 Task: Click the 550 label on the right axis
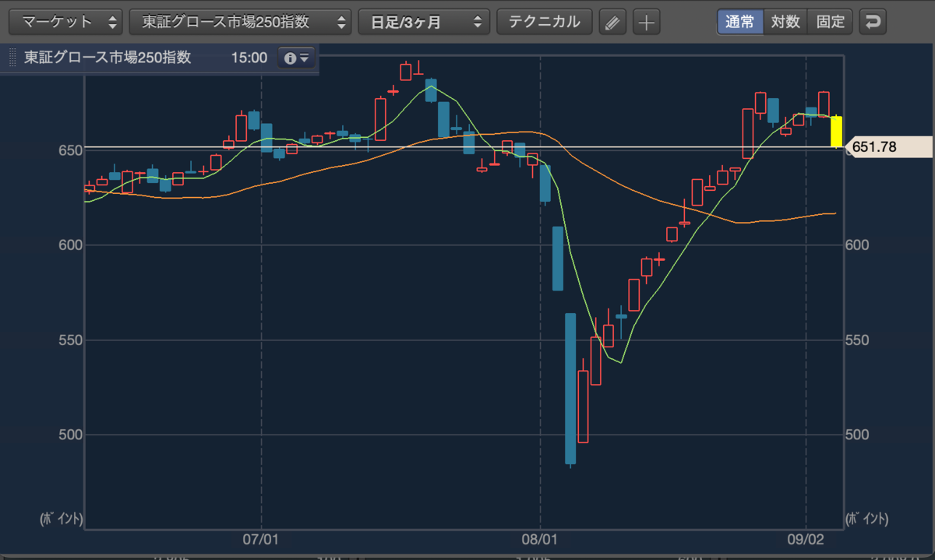(858, 340)
